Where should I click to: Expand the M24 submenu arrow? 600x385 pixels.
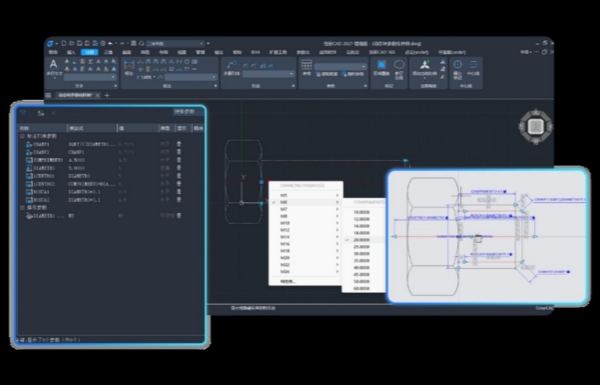[338, 272]
